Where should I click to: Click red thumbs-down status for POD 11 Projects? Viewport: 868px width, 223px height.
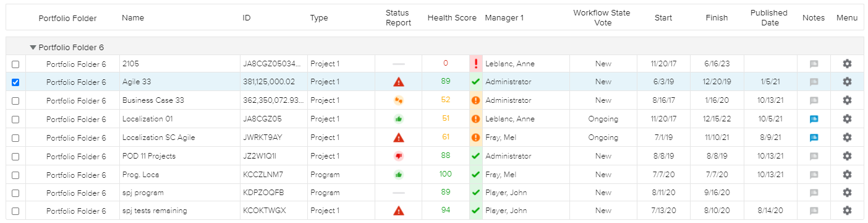pos(398,156)
